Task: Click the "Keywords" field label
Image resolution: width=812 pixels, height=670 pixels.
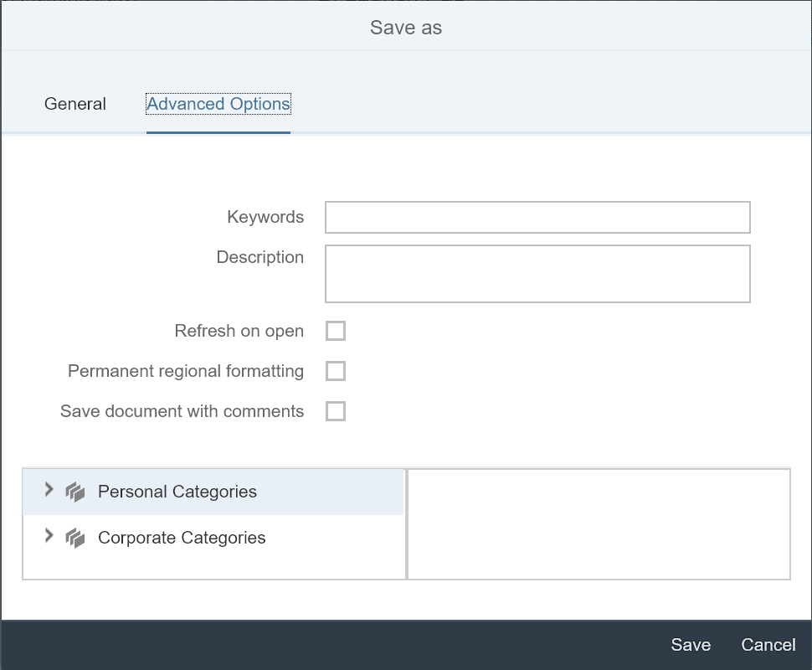Action: pyautogui.click(x=265, y=217)
